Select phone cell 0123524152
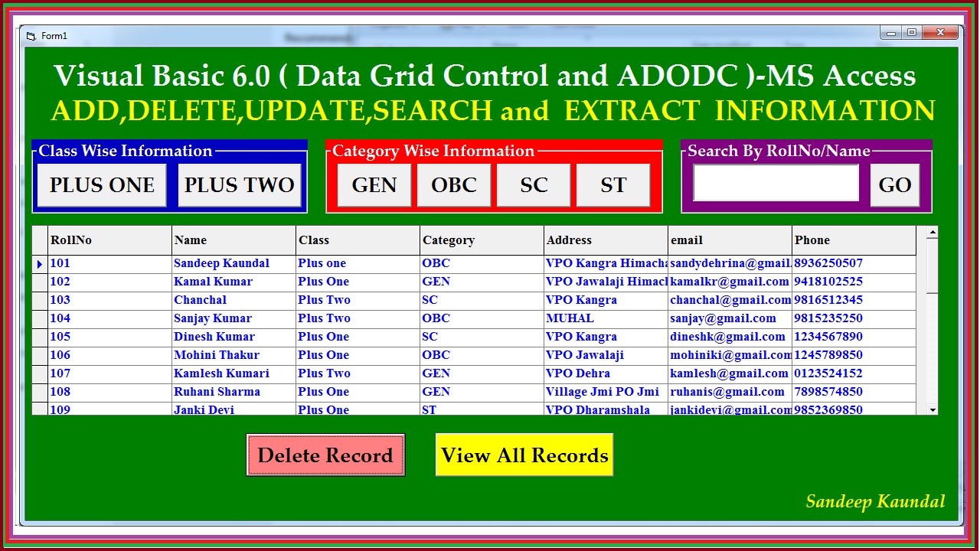980x551 pixels. [x=854, y=373]
